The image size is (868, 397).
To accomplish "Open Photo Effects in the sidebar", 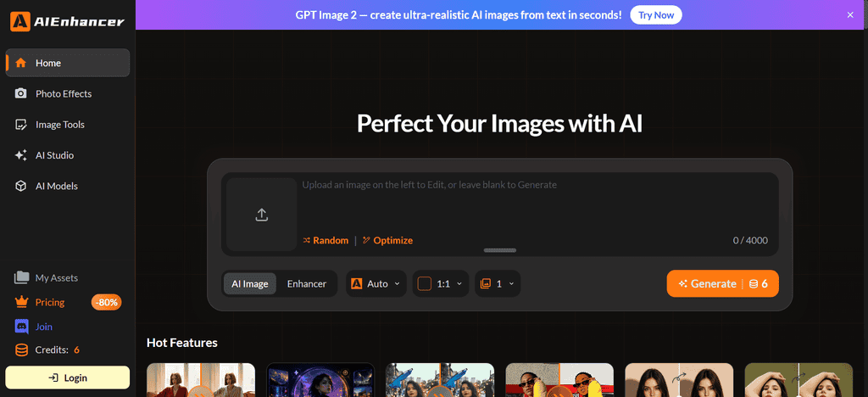I will click(x=68, y=93).
